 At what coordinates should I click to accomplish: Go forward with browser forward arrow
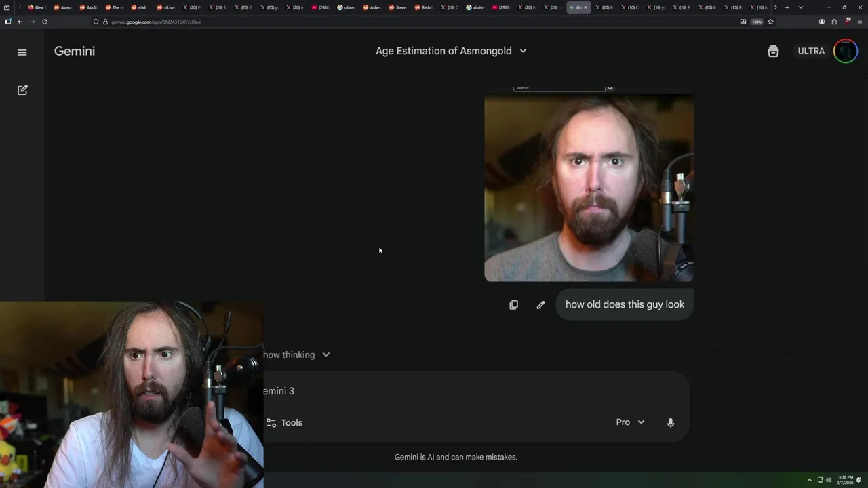click(x=32, y=22)
